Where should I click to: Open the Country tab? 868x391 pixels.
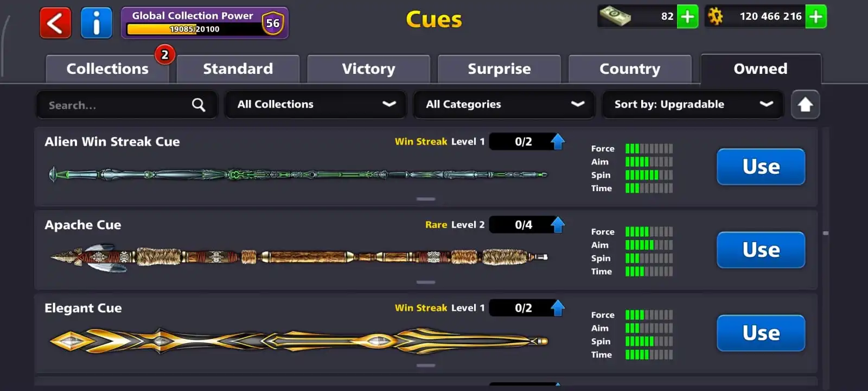630,69
